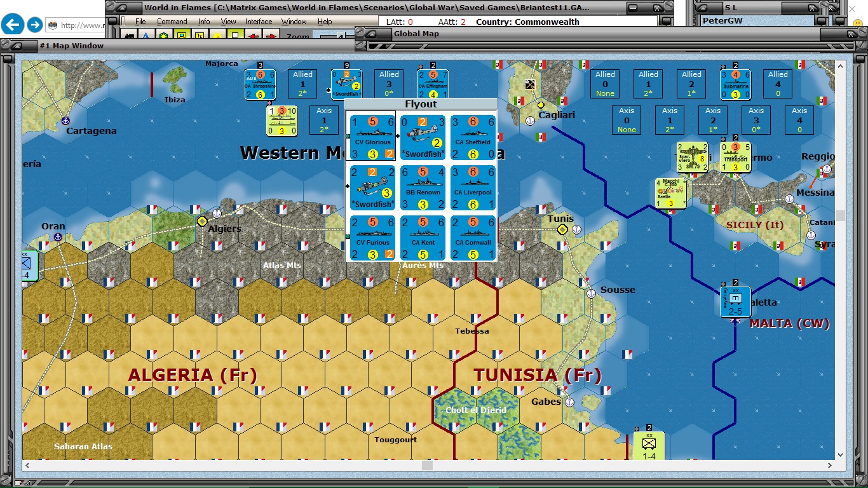The height and width of the screenshot is (488, 868).
Task: Click Allied 4 sea box section
Action: tap(778, 85)
